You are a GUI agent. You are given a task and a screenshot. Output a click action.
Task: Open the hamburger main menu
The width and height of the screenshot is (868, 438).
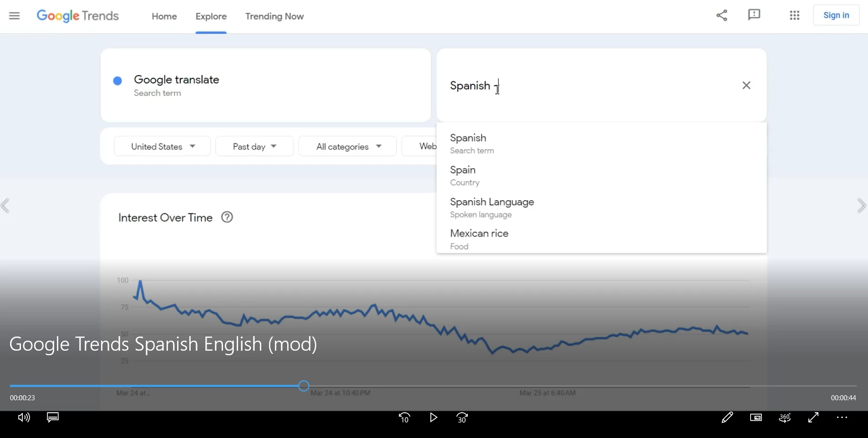[x=15, y=16]
